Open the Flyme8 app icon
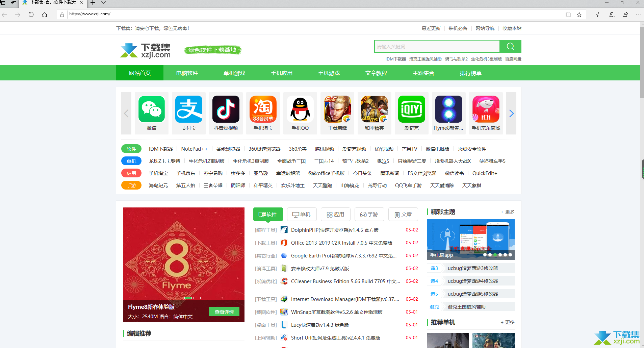Viewport: 644px width, 348px height. click(x=449, y=109)
